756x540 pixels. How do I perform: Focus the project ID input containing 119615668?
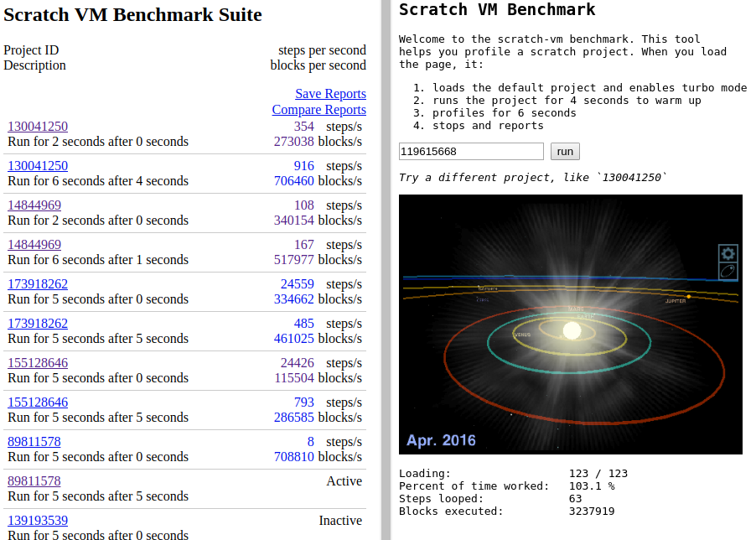click(x=471, y=152)
